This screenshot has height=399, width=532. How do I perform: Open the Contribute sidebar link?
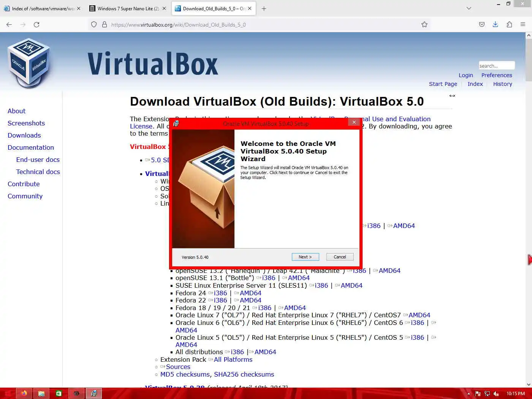coord(24,184)
